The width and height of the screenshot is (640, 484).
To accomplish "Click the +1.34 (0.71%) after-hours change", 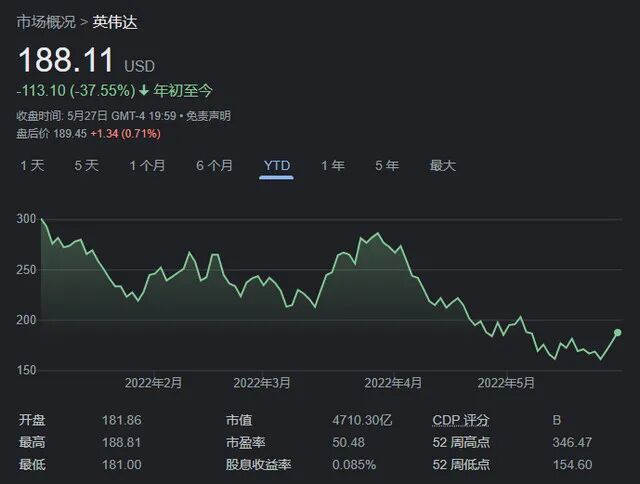I will (x=126, y=133).
